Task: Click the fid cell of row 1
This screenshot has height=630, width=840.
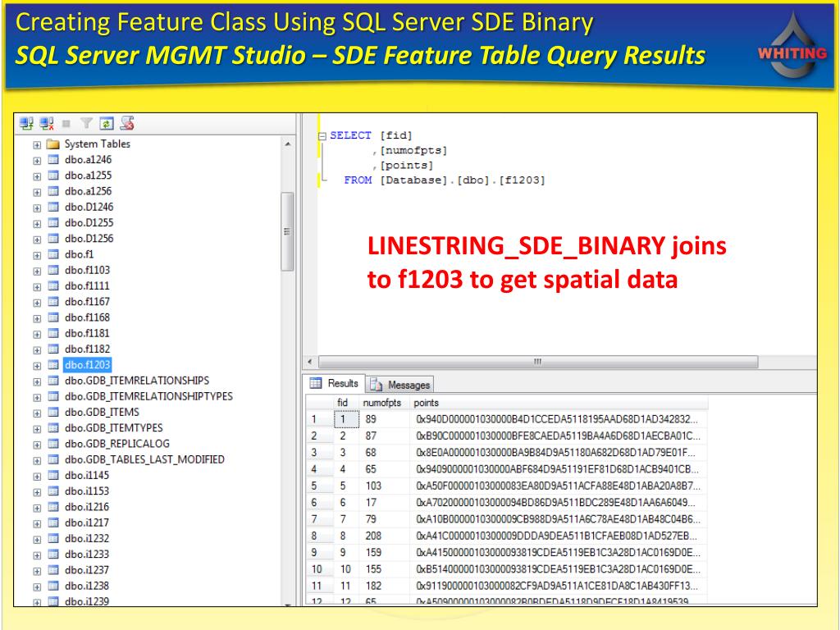Action: click(x=346, y=419)
